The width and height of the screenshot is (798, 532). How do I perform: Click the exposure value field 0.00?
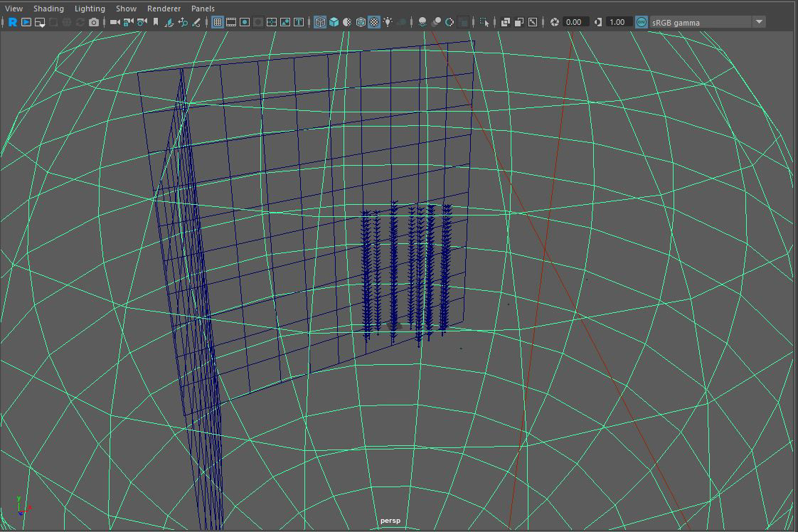(575, 22)
